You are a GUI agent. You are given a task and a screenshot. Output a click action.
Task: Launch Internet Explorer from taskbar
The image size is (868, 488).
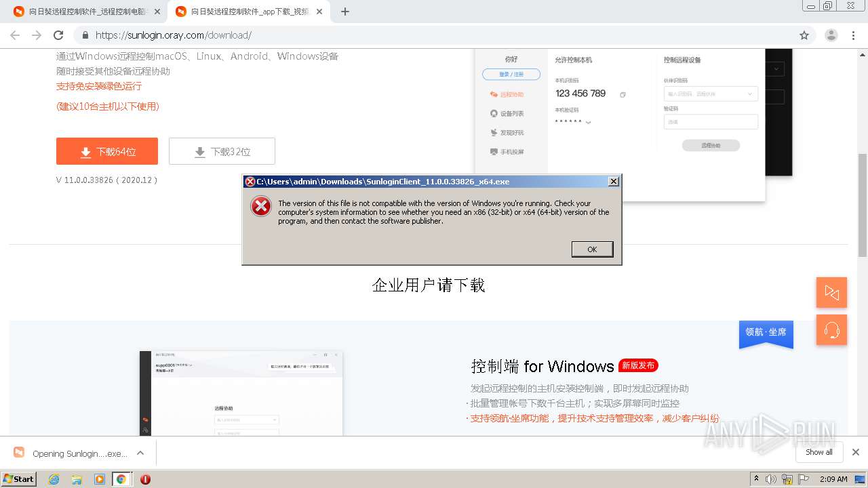54,479
